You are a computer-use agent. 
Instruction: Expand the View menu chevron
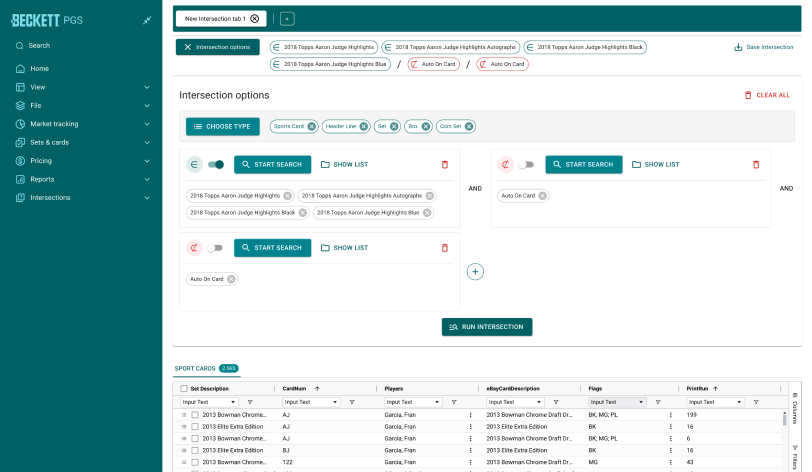tap(147, 87)
